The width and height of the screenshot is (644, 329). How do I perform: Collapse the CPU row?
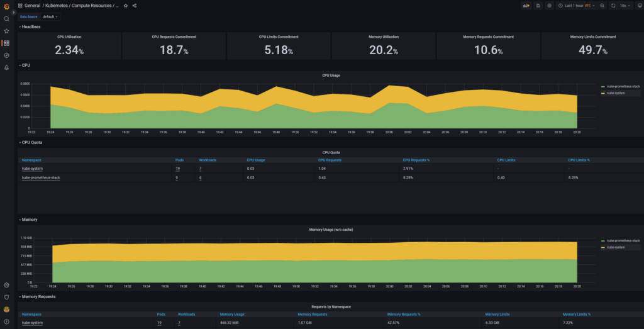click(25, 65)
